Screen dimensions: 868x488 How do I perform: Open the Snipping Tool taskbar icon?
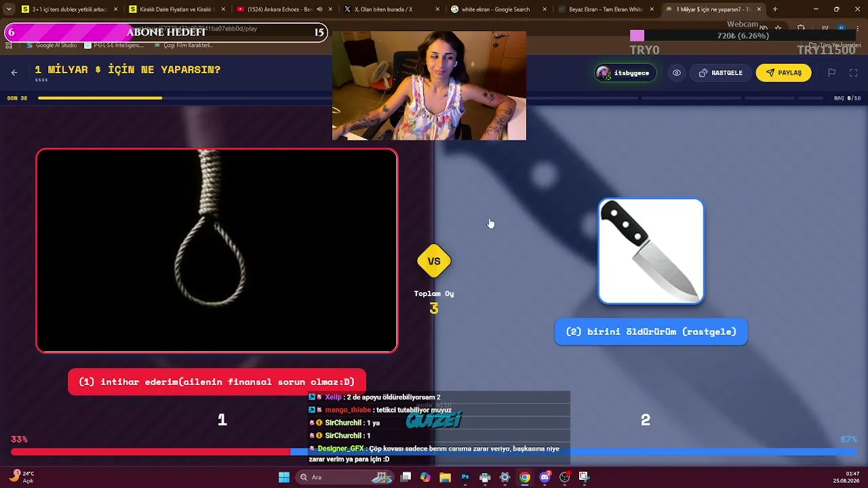coord(584,477)
